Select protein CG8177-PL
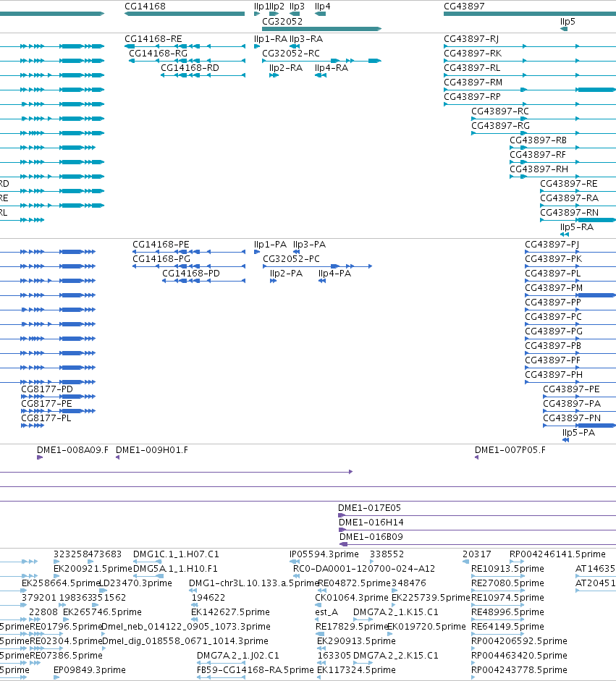Viewport: 616px width, 681px height. tap(46, 418)
